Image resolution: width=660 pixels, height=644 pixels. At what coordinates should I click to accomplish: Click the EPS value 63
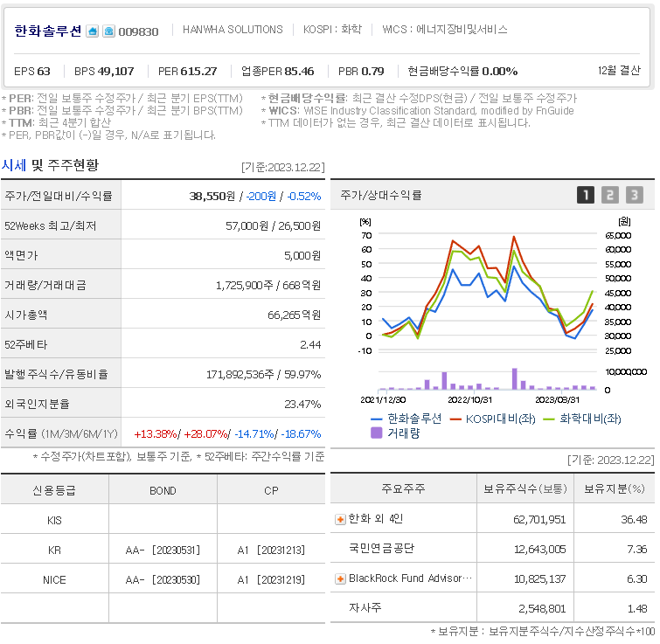click(x=44, y=71)
